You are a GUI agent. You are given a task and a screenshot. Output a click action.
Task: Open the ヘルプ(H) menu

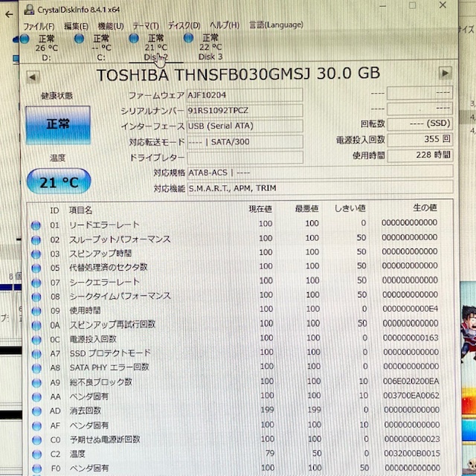point(225,25)
